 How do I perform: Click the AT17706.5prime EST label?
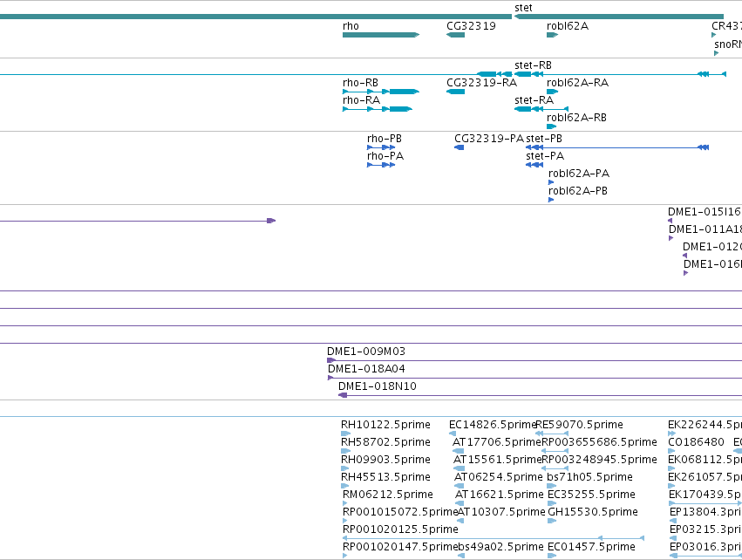click(496, 442)
